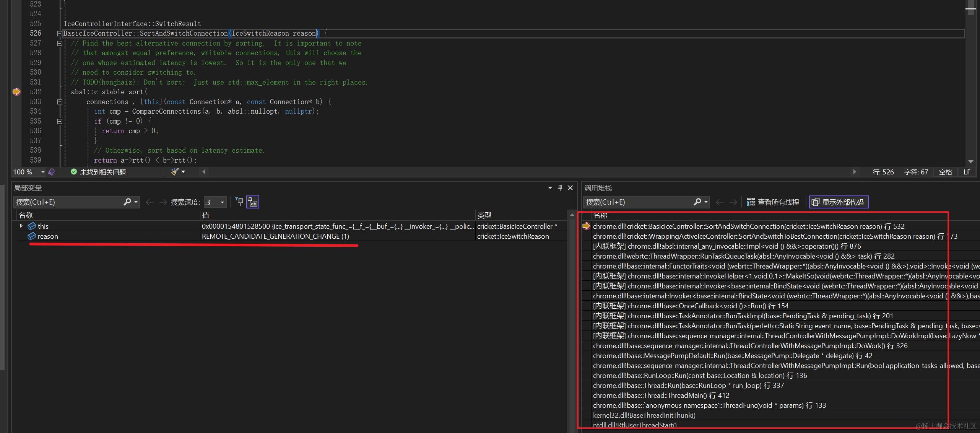Collapse the code block at line 526

click(x=60, y=34)
